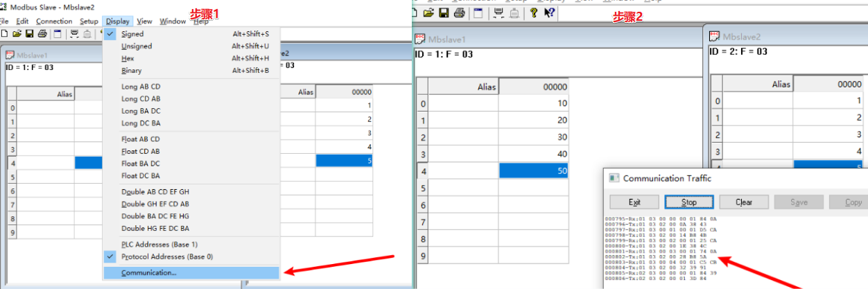Choose Float AB CD display format

click(141, 139)
